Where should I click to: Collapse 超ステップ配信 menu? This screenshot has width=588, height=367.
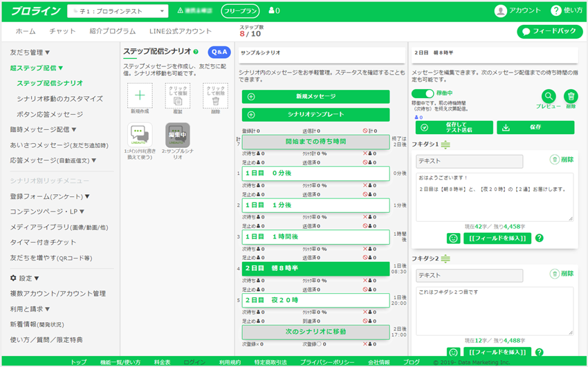pos(37,68)
